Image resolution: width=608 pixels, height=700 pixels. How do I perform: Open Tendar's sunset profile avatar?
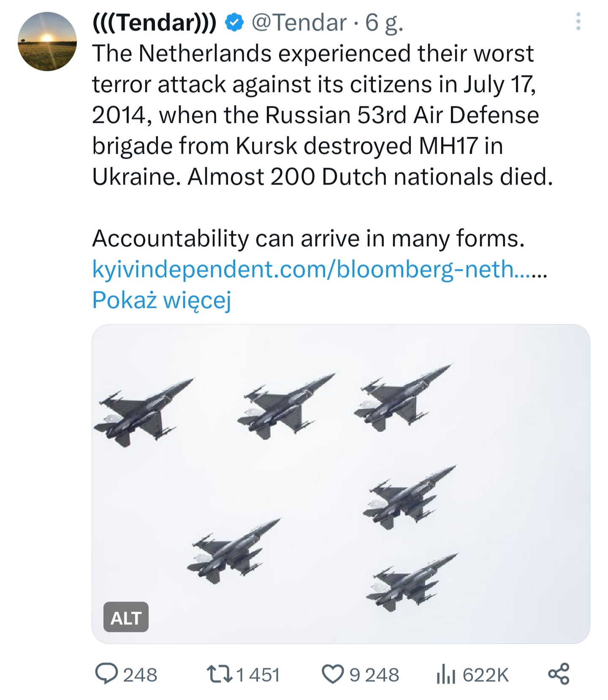[47, 41]
